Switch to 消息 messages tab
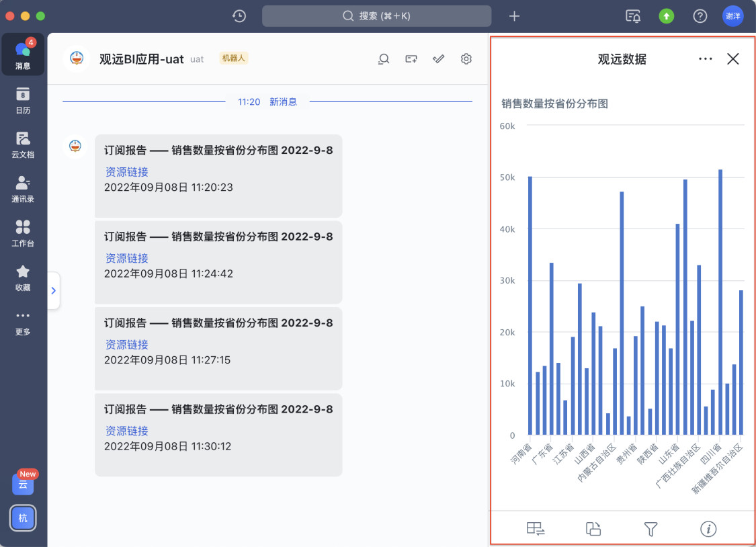The height and width of the screenshot is (547, 756). click(23, 54)
